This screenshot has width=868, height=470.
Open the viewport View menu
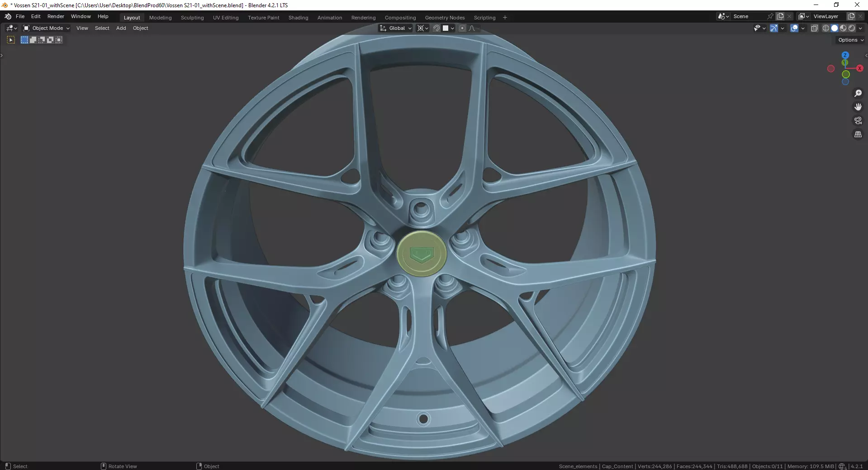(x=82, y=28)
